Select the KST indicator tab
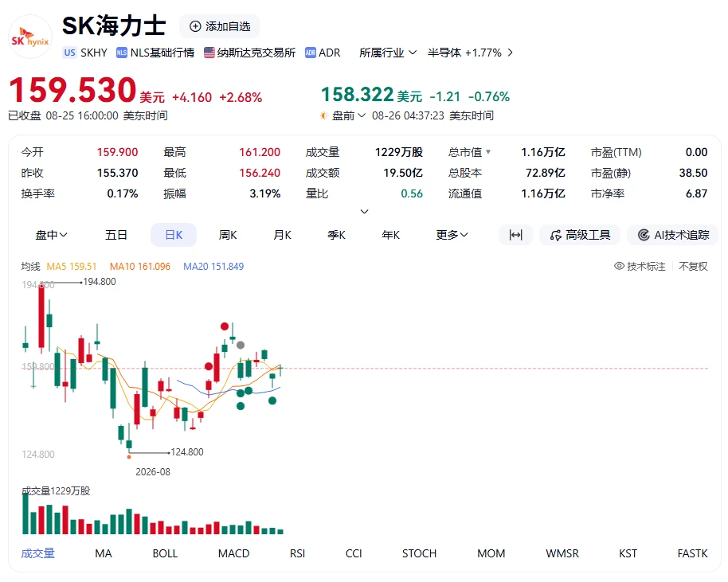This screenshot has width=728, height=582. click(628, 553)
